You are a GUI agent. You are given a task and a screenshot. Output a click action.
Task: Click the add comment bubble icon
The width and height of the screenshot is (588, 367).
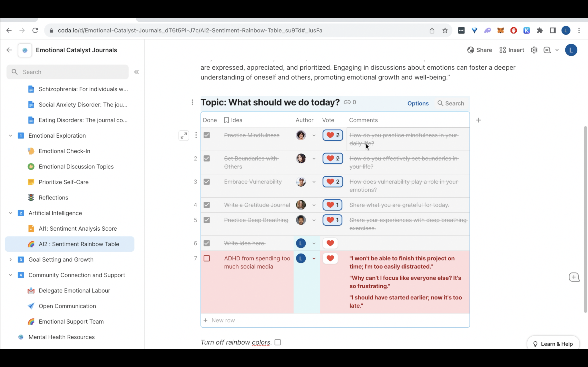[574, 277]
